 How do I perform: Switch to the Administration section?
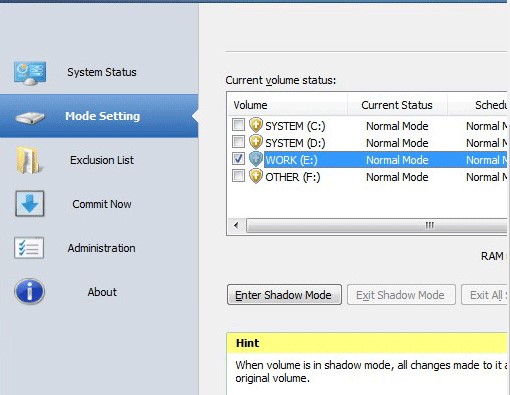click(x=99, y=248)
